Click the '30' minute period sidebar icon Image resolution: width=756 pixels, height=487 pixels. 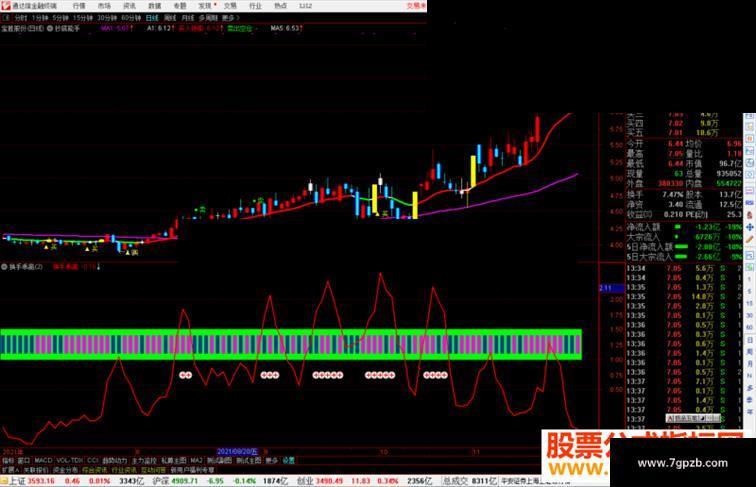click(749, 315)
